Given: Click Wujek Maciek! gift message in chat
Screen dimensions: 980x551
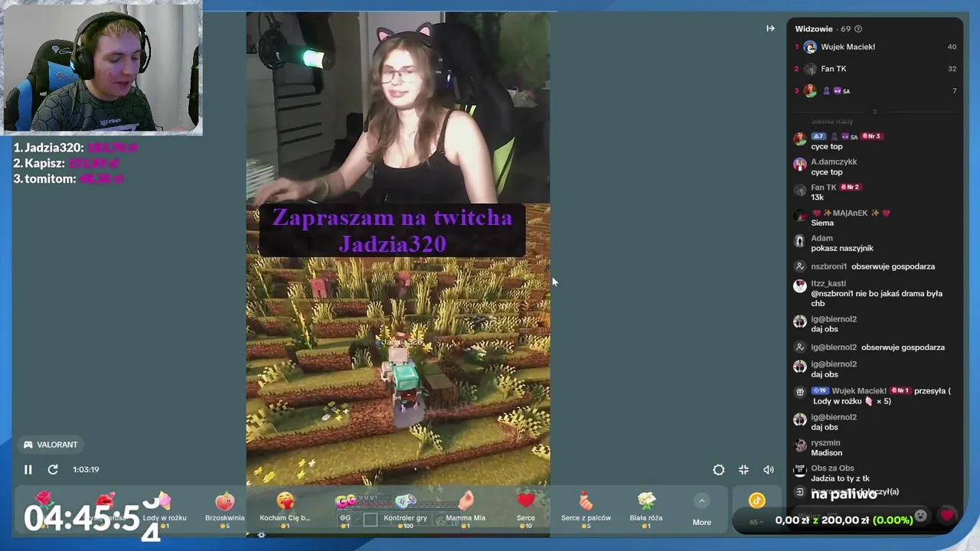Looking at the screenshot, I should (880, 396).
